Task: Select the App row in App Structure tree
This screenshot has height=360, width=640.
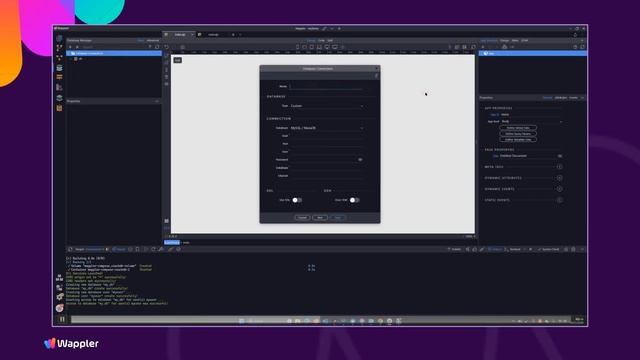Action: pos(533,53)
